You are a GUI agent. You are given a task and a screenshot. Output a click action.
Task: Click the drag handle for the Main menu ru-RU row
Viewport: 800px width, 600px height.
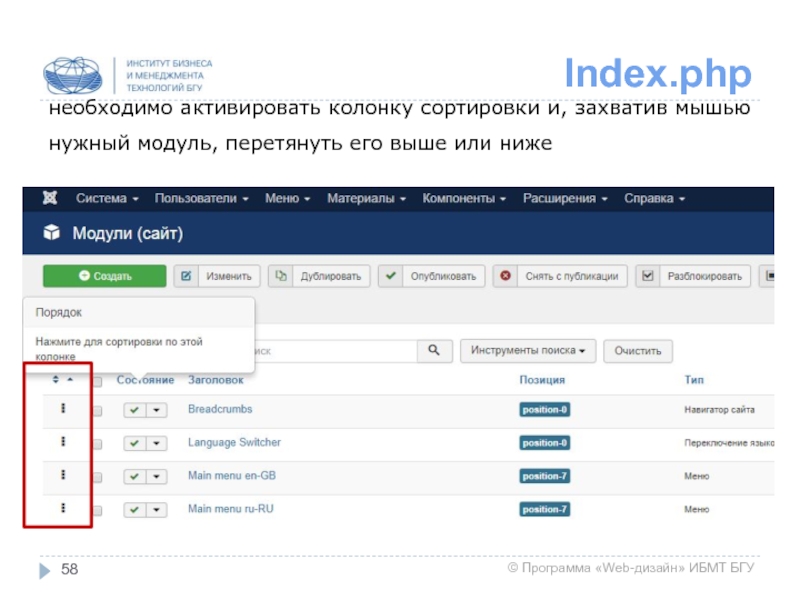pyautogui.click(x=63, y=508)
